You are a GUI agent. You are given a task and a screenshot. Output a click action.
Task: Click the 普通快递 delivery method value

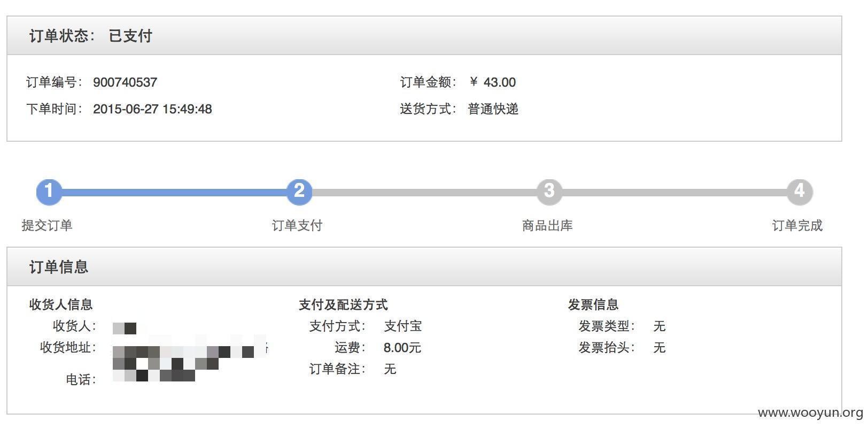[493, 109]
